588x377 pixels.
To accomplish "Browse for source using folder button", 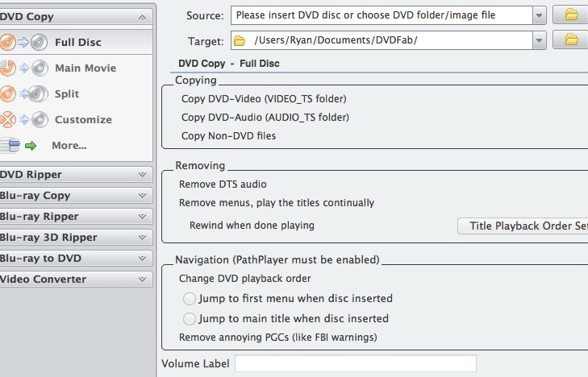I will 571,14.
